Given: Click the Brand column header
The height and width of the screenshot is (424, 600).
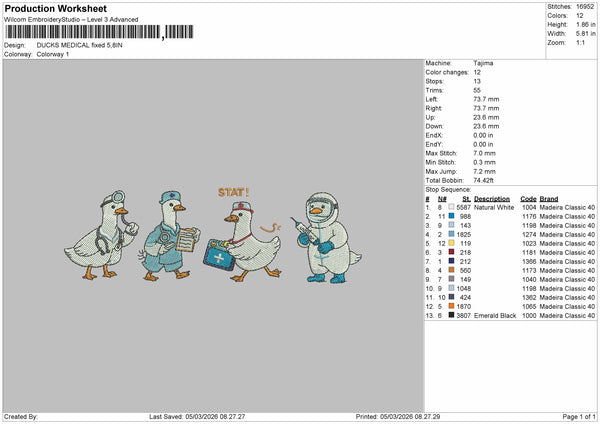Looking at the screenshot, I should (x=549, y=199).
